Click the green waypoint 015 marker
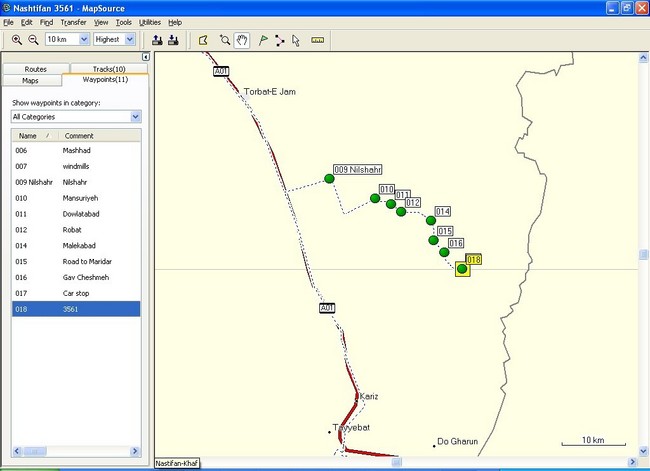650x471 pixels. click(433, 240)
